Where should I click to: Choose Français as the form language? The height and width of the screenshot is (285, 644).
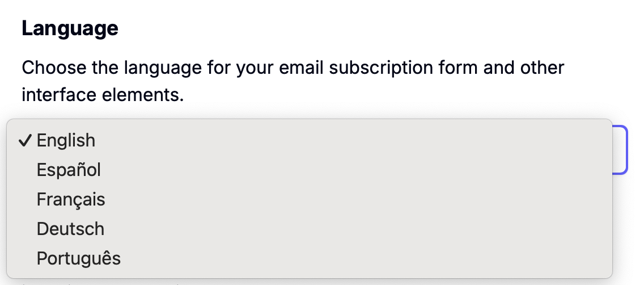tap(71, 199)
